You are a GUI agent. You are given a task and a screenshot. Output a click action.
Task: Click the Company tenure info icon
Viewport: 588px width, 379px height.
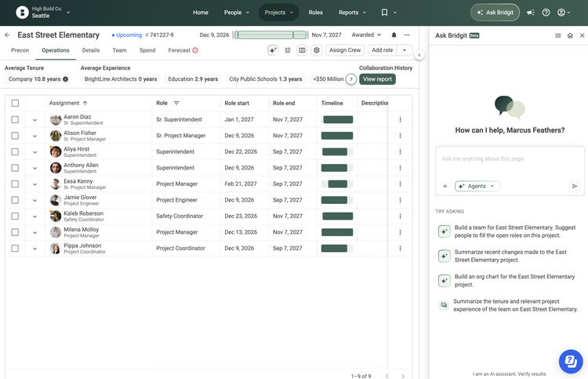(66, 79)
